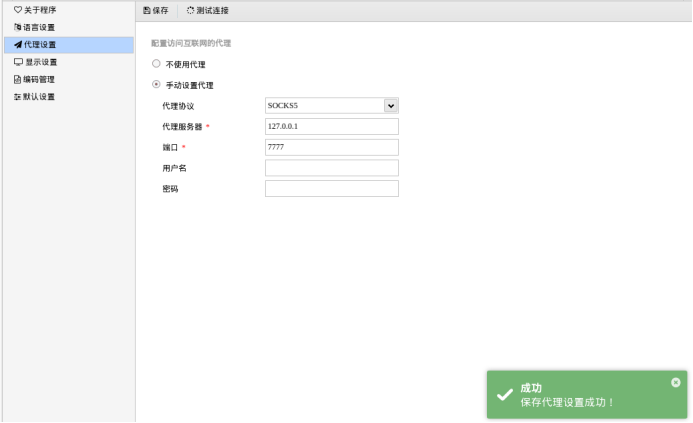Click the 保存代理设置成功 toast message
This screenshot has width=693, height=423.
pos(568,402)
